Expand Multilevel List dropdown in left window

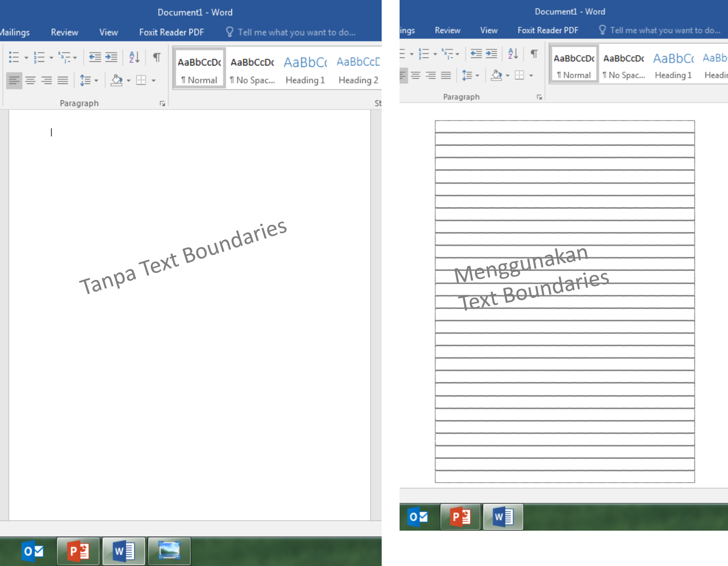point(75,58)
